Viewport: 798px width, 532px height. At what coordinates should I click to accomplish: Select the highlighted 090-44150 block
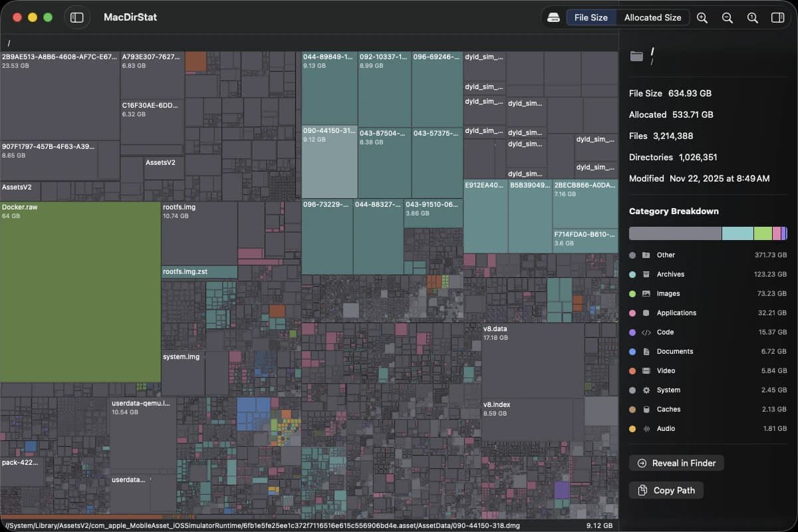tap(330, 162)
